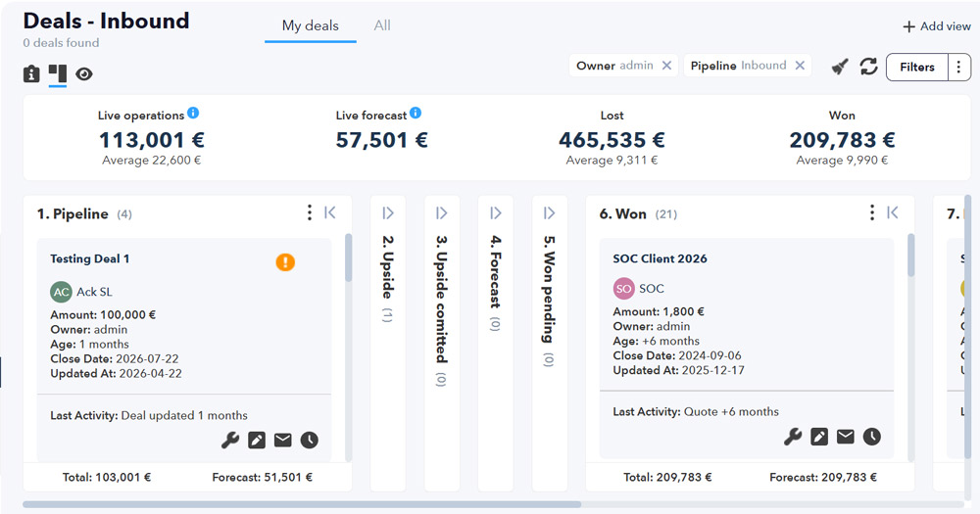980x514 pixels.
Task: Open the SOC Client 2026 deal title
Action: tap(660, 258)
